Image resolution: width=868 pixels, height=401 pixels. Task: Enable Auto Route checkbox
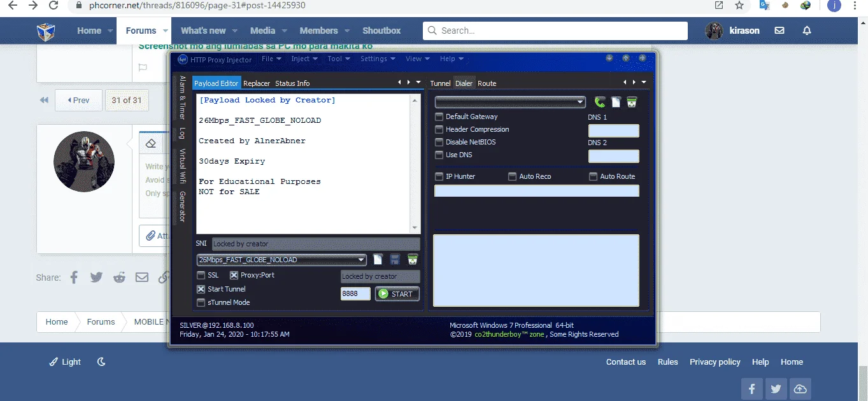tap(593, 176)
